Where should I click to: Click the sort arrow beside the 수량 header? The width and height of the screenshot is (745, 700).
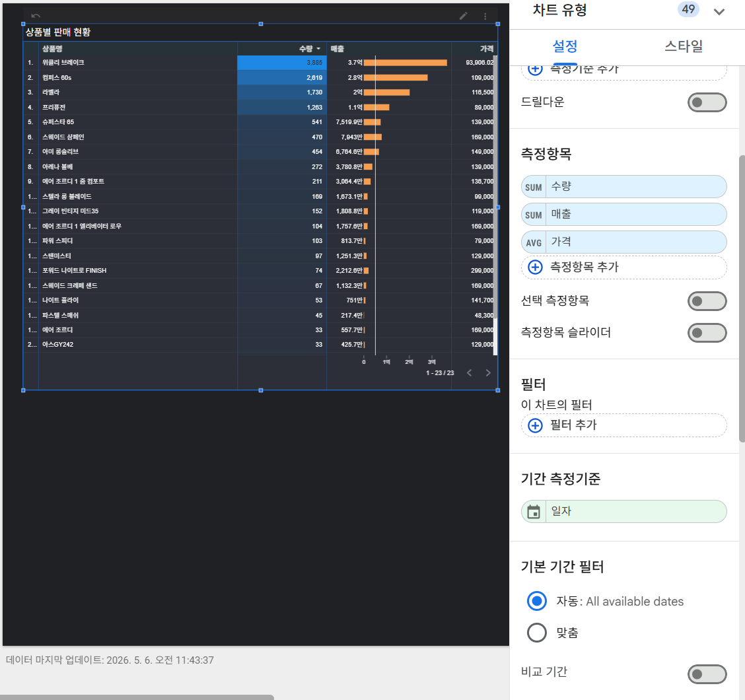pyautogui.click(x=318, y=48)
